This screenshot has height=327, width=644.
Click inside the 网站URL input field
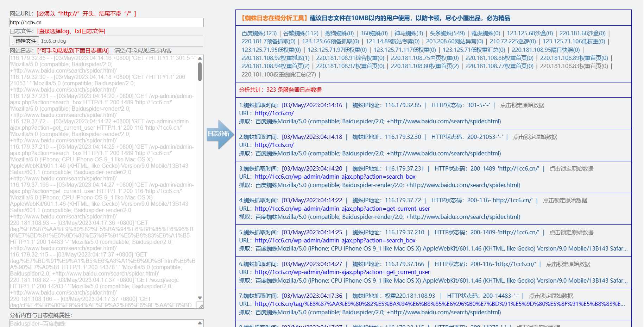click(x=106, y=22)
